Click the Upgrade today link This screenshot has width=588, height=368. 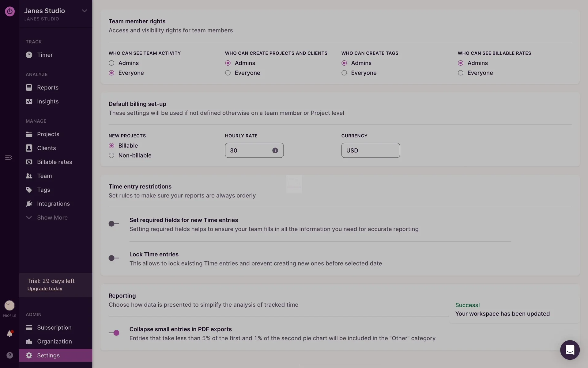click(x=45, y=289)
